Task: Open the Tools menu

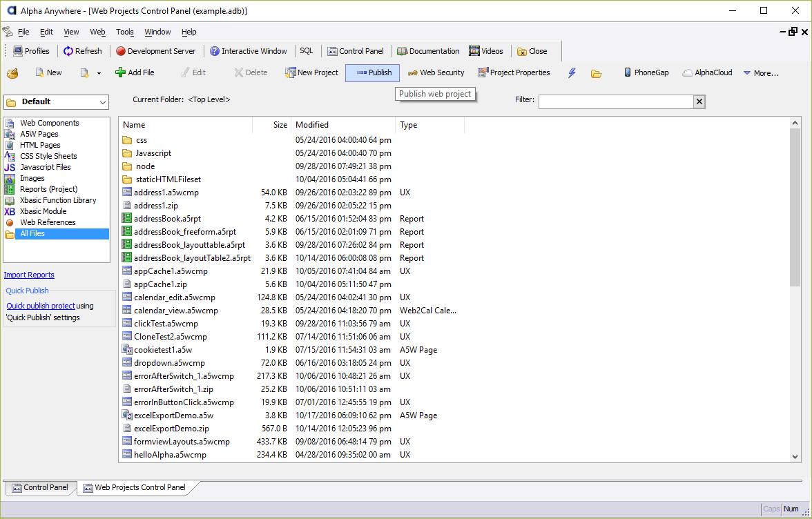Action: pyautogui.click(x=125, y=32)
